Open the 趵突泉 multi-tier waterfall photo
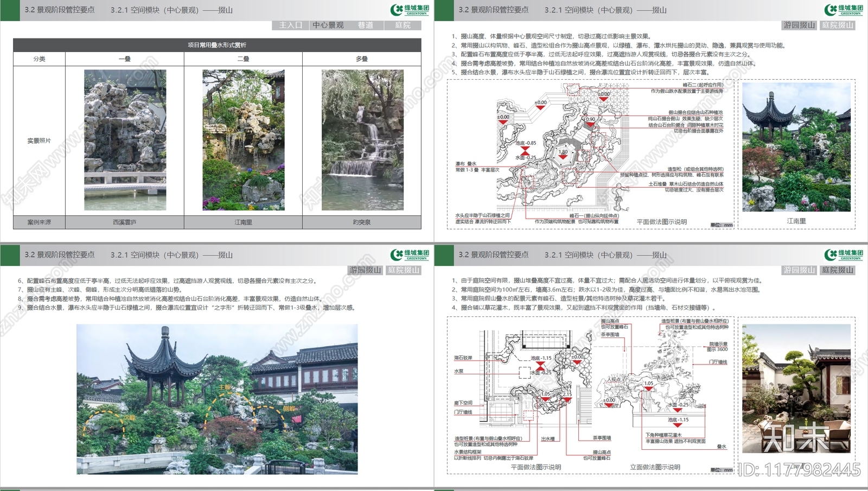 [x=362, y=140]
